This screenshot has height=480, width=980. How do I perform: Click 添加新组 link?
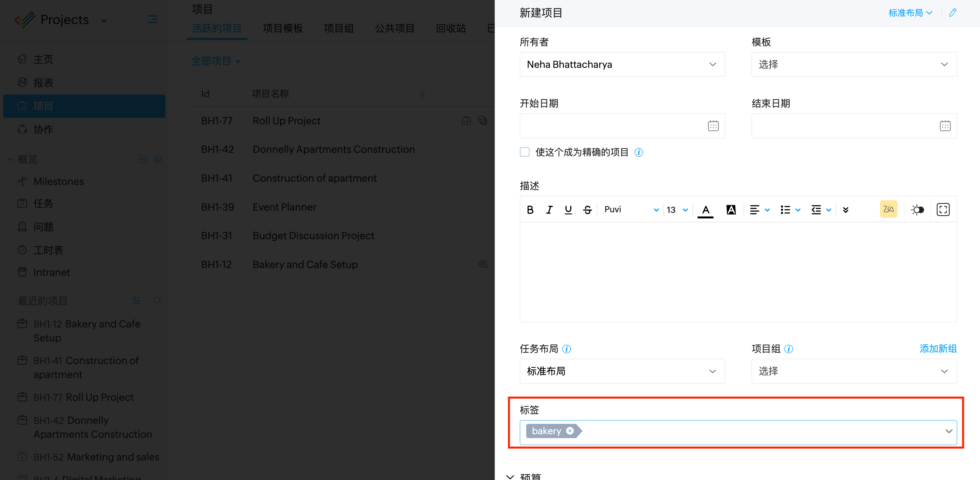point(938,349)
